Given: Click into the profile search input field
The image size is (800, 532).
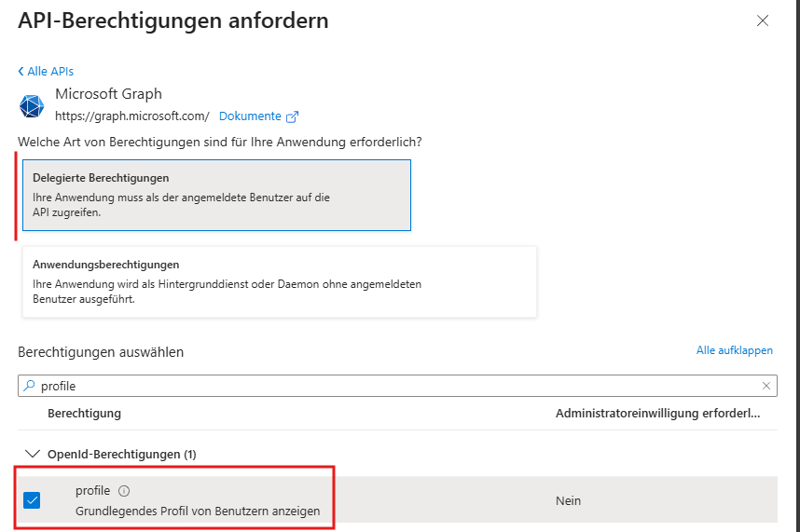Looking at the screenshot, I should coord(397,386).
